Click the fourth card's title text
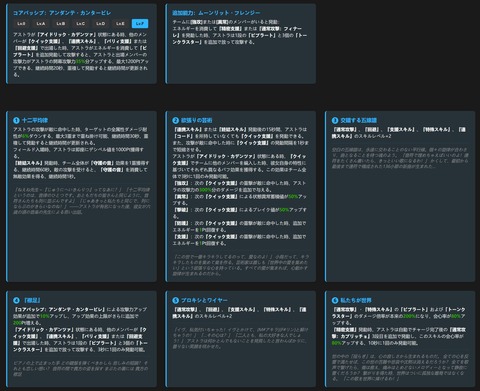Image resolution: width=480 pixels, height=391 pixels. 31,300
